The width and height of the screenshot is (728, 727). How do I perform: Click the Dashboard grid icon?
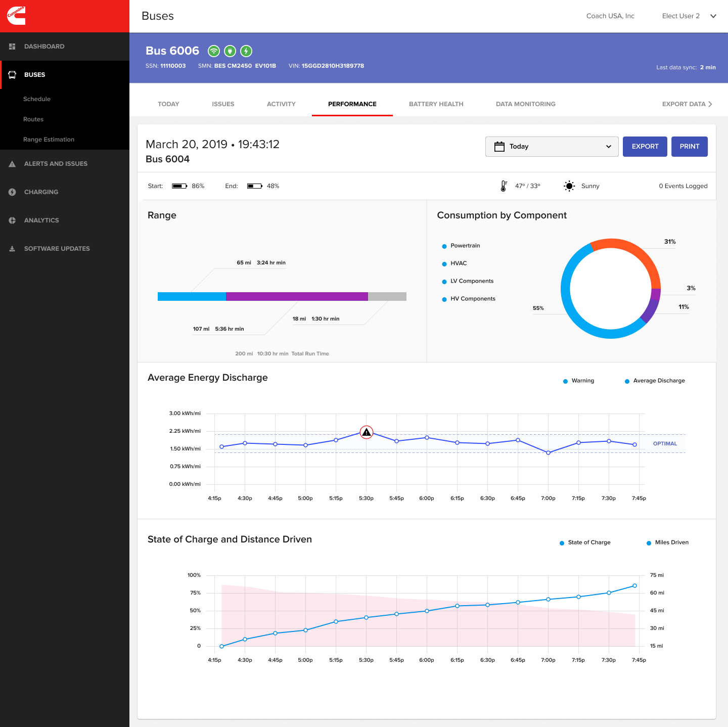(x=12, y=47)
